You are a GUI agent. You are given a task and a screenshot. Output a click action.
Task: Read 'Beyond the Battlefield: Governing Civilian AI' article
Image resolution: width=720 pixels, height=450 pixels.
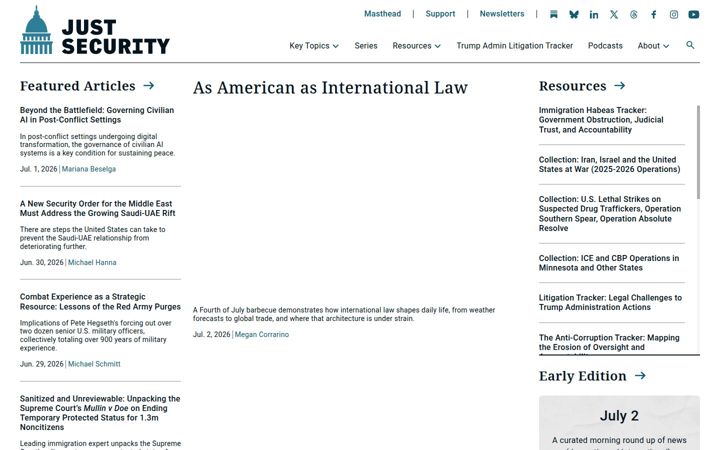pyautogui.click(x=97, y=115)
